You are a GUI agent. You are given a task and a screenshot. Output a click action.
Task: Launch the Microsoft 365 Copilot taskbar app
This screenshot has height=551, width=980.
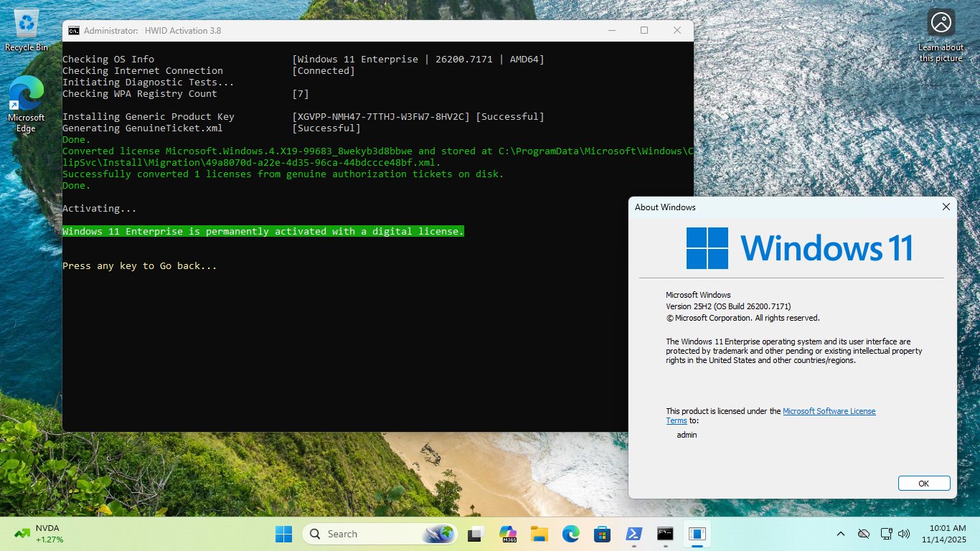point(509,534)
